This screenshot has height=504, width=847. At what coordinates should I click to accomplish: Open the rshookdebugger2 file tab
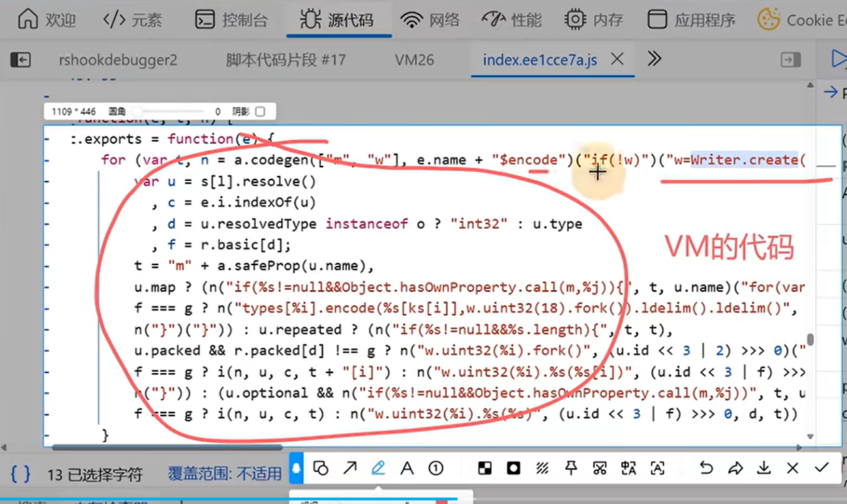pos(118,60)
